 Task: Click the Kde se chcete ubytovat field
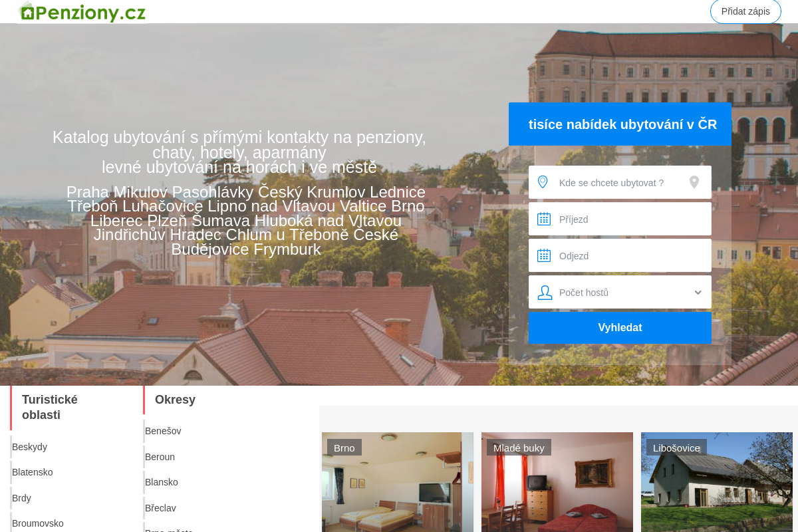tap(620, 182)
